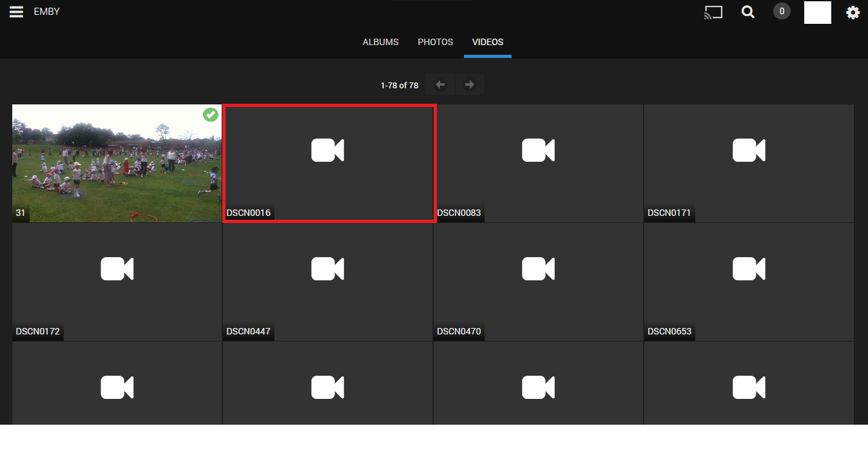This screenshot has width=868, height=464.
Task: Open Emby settings via gear icon
Action: 853,12
